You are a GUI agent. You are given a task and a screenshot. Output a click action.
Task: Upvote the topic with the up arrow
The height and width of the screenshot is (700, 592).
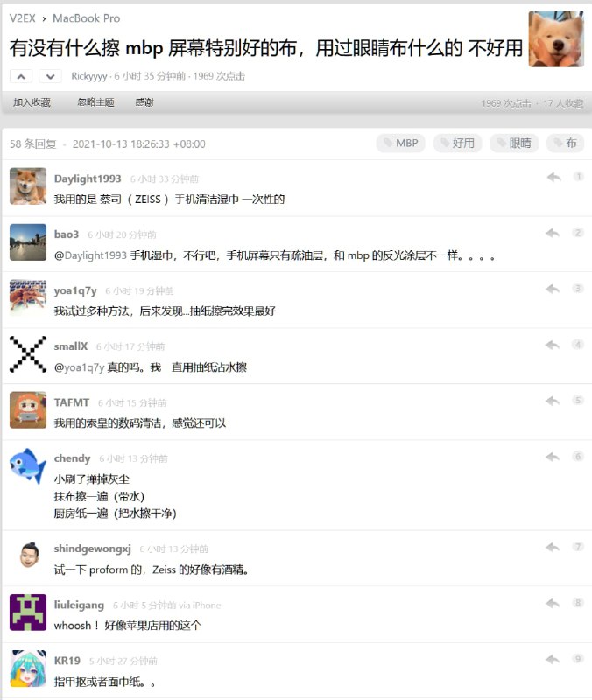click(x=21, y=76)
